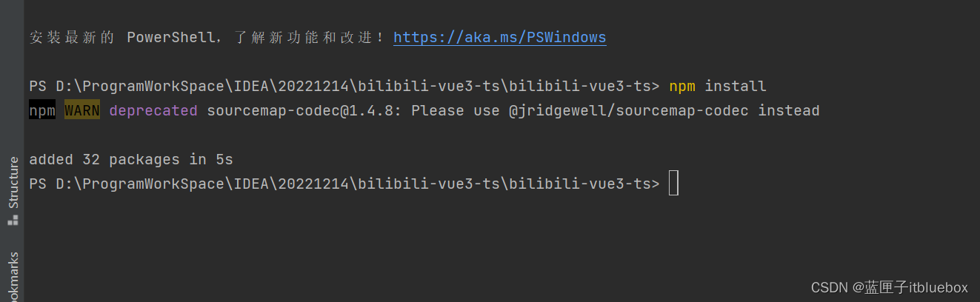This screenshot has width=980, height=302.
Task: Switch to the Bookmarks side tab
Action: [13, 278]
